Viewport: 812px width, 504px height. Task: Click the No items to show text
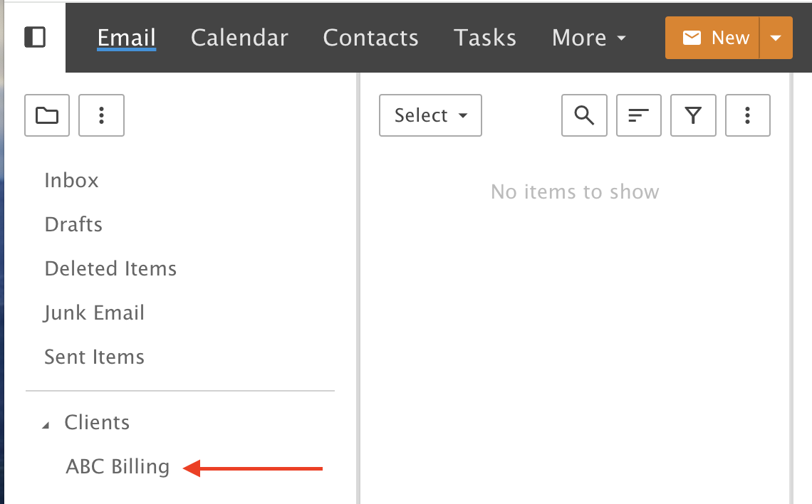coord(575,191)
